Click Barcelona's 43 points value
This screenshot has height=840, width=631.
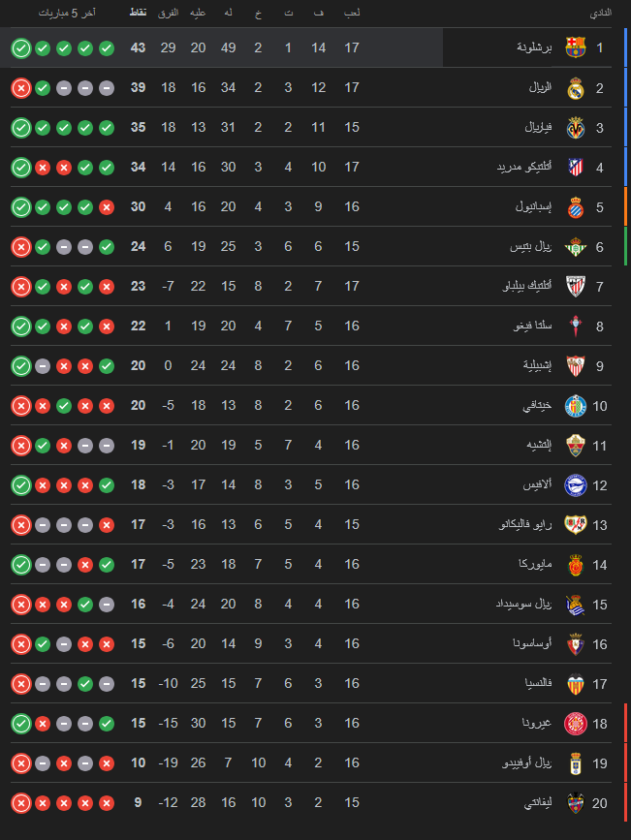[138, 47]
